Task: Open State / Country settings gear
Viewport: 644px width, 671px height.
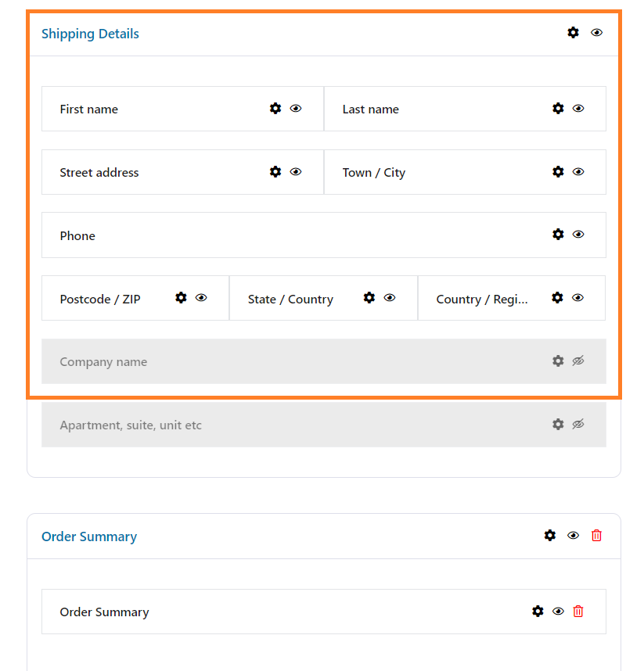Action: point(369,297)
